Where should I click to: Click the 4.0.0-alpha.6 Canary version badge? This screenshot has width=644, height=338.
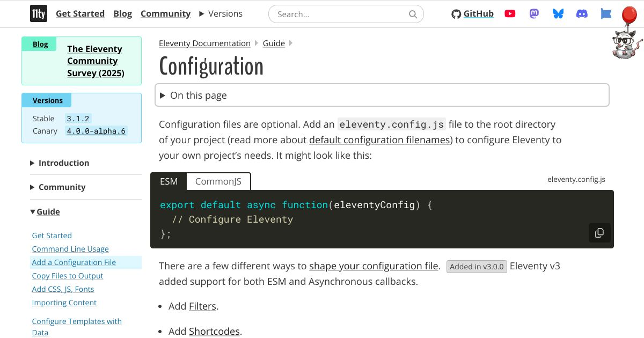96,130
